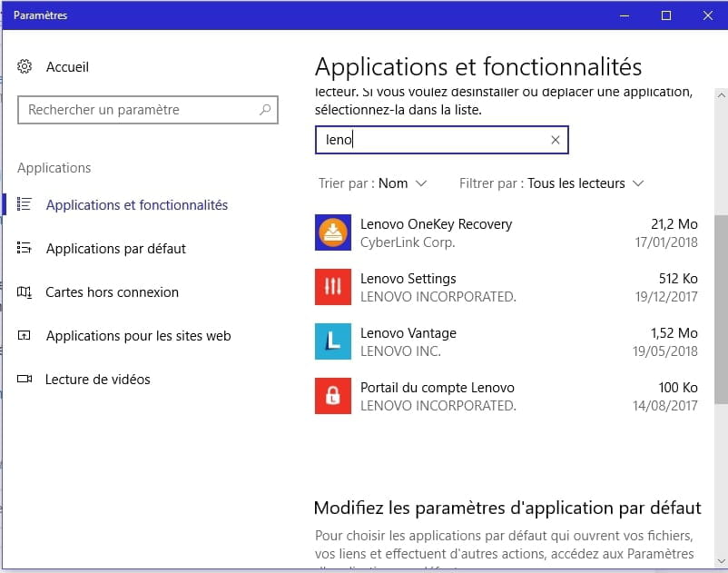Viewport: 728px width, 573px height.
Task: Maximize the Paramètres window
Action: click(x=665, y=15)
